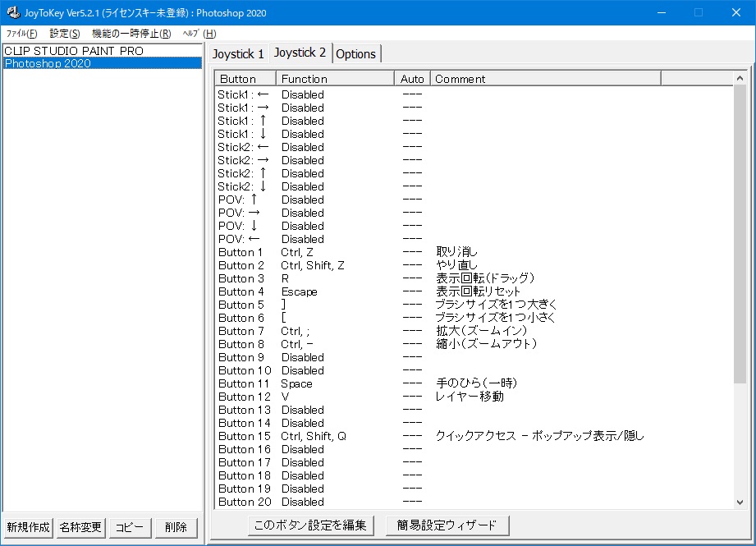The image size is (756, 546).
Task: Open the ファイル menu
Action: (x=20, y=34)
